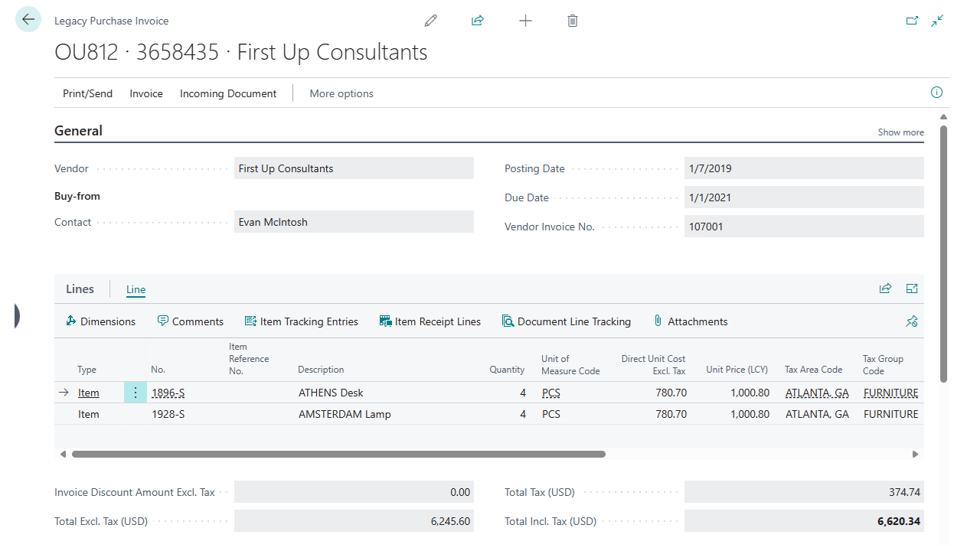Open the information FactBox icon
The width and height of the screenshot is (980, 551).
[936, 93]
